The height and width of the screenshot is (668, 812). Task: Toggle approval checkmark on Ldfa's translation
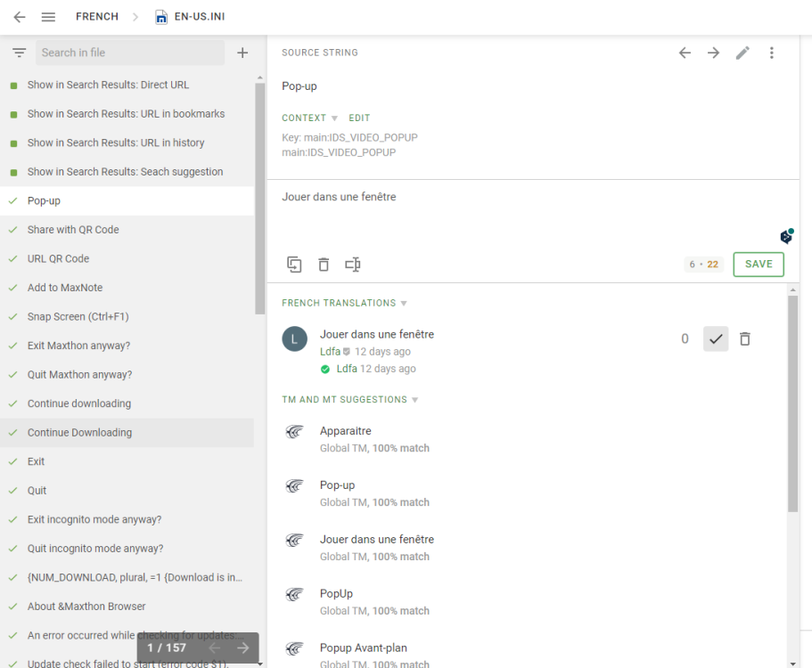coord(716,338)
